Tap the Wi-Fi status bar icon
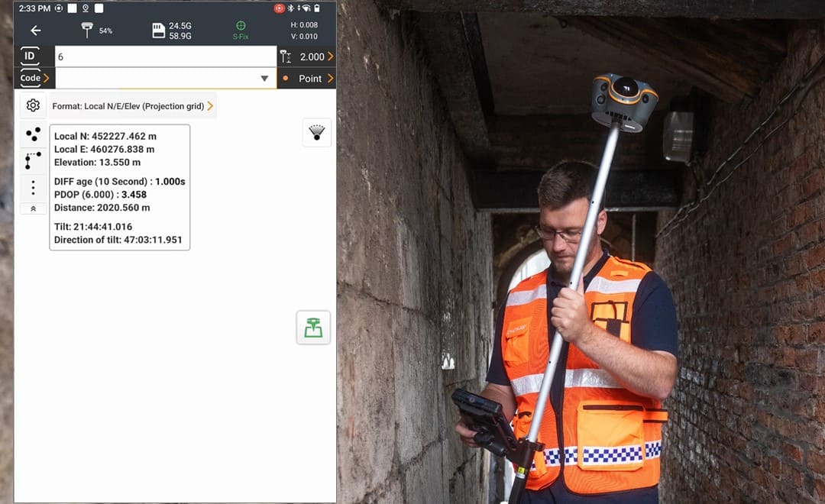The height and width of the screenshot is (504, 825). pyautogui.click(x=306, y=8)
